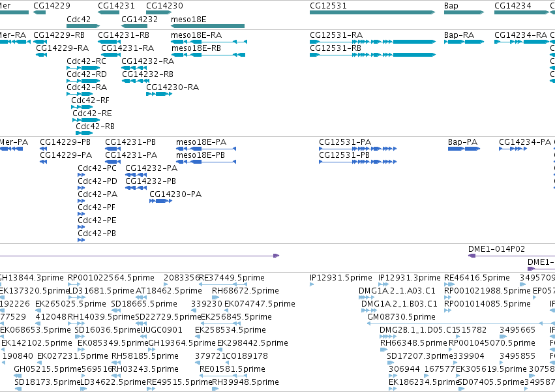Click protein meso18E-PB
Viewport: 555px width, 392px height.
pyautogui.click(x=200, y=155)
